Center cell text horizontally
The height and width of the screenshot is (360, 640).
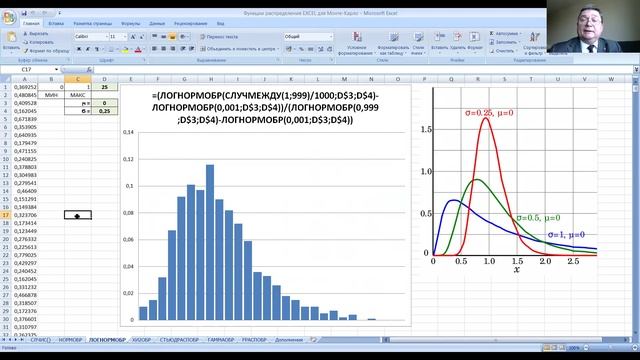(x=163, y=49)
